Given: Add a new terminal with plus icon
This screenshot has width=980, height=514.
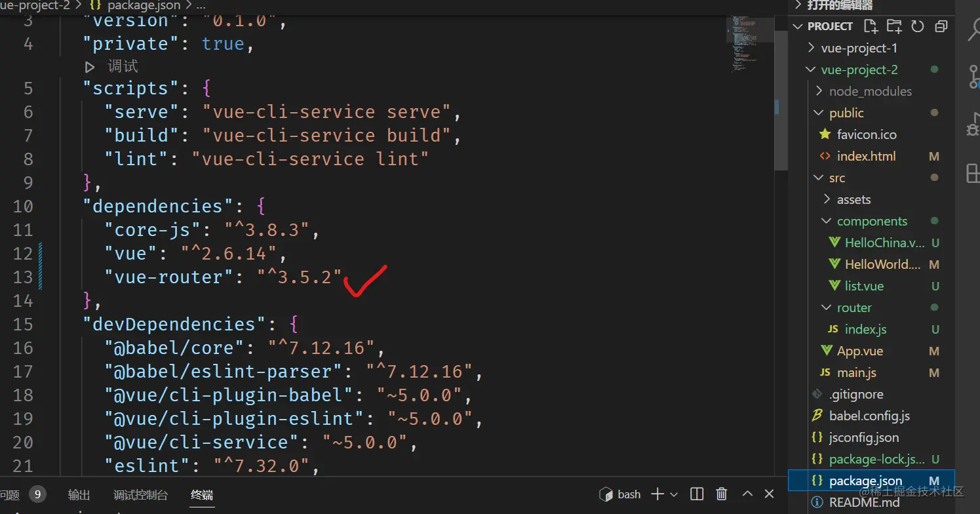Looking at the screenshot, I should point(657,494).
